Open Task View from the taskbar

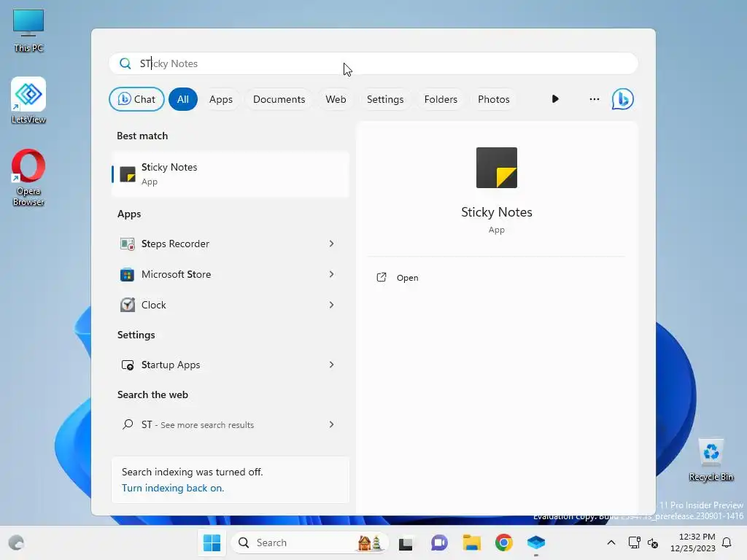tap(406, 542)
